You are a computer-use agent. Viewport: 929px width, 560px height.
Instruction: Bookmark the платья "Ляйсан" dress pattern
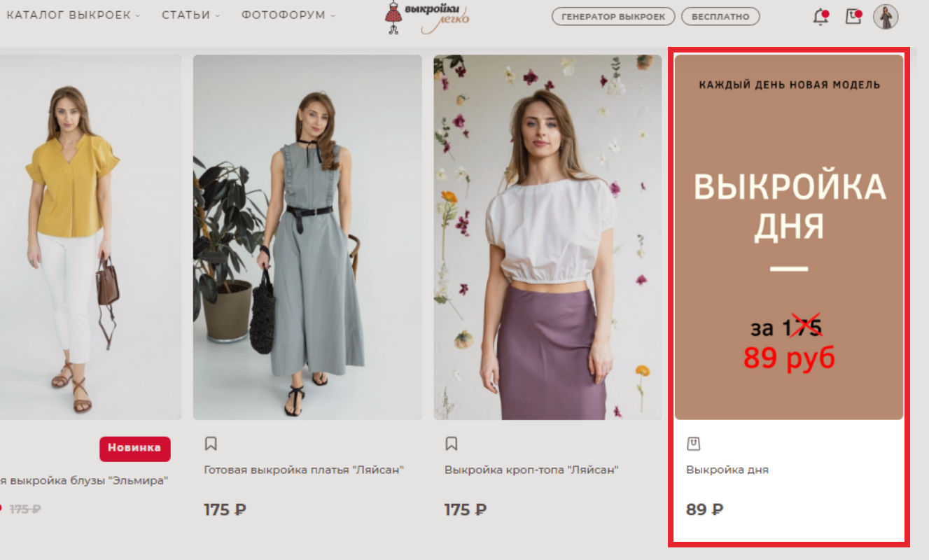(211, 443)
